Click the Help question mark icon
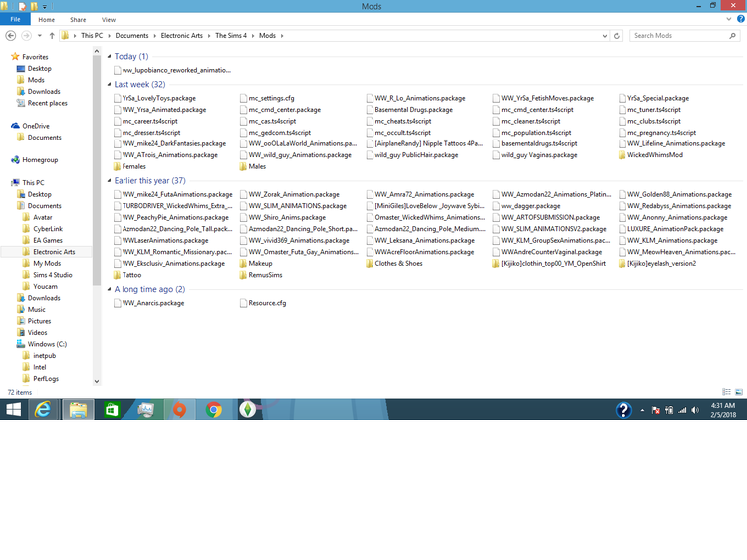This screenshot has height=560, width=747. click(x=741, y=19)
